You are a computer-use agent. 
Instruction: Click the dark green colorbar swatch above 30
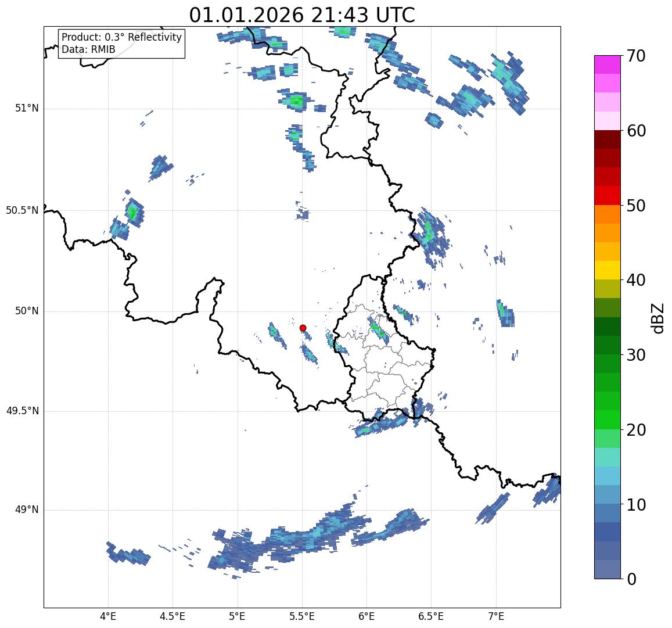[x=608, y=346]
